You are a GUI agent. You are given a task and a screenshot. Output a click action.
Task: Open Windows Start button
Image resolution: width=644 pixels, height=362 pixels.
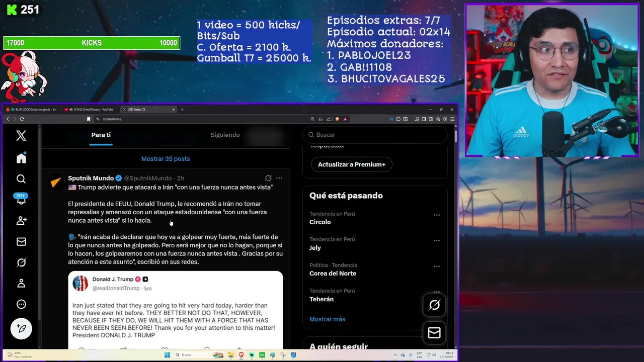pyautogui.click(x=167, y=355)
